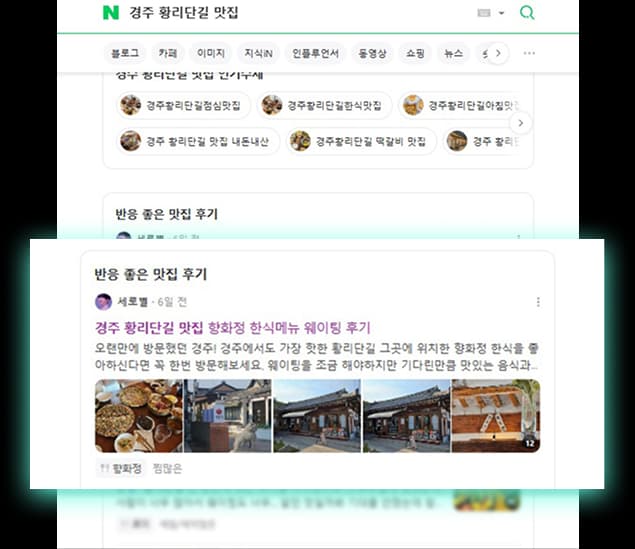The height and width of the screenshot is (549, 635).
Task: Open the keyboard input dropdown arrow
Action: pyautogui.click(x=501, y=13)
